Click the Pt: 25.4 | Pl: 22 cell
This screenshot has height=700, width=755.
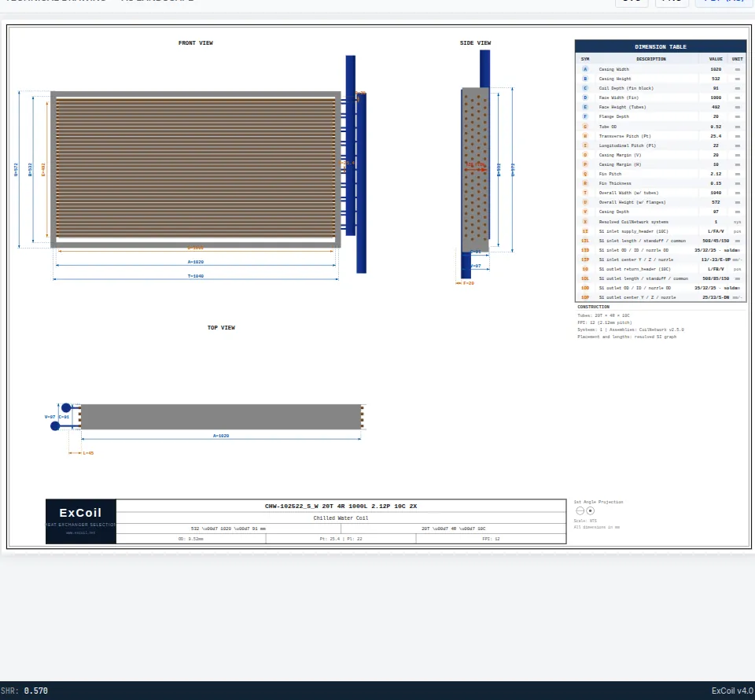pyautogui.click(x=341, y=539)
